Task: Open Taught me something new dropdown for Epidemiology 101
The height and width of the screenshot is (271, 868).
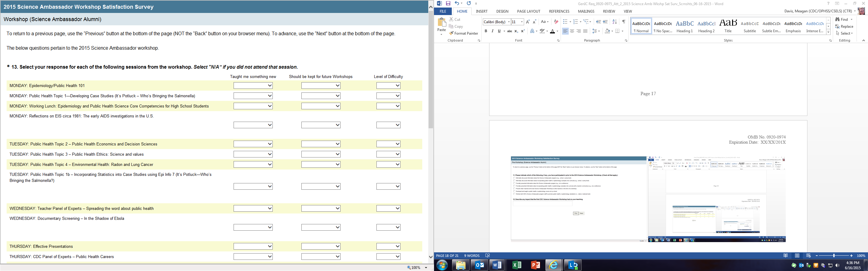Action: (253, 86)
